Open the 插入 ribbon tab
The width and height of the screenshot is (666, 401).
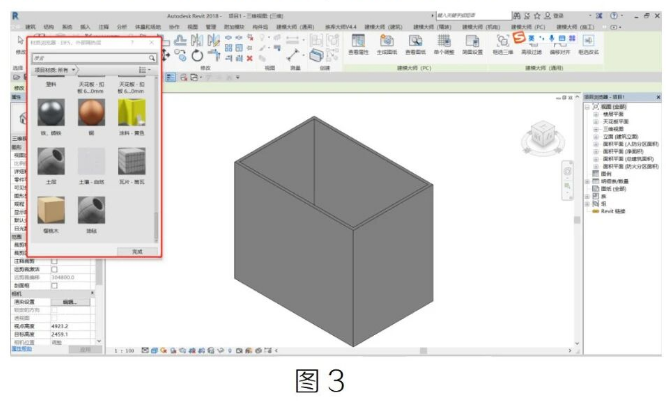[x=85, y=27]
